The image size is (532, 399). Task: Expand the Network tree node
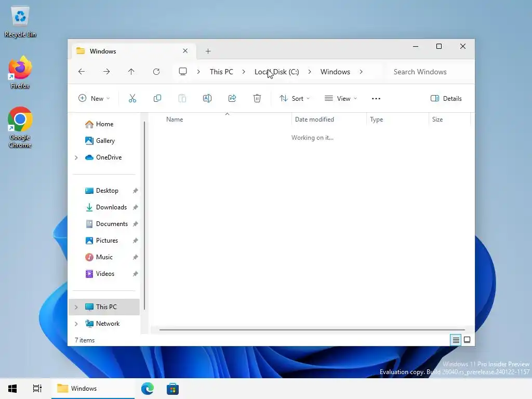click(x=76, y=324)
